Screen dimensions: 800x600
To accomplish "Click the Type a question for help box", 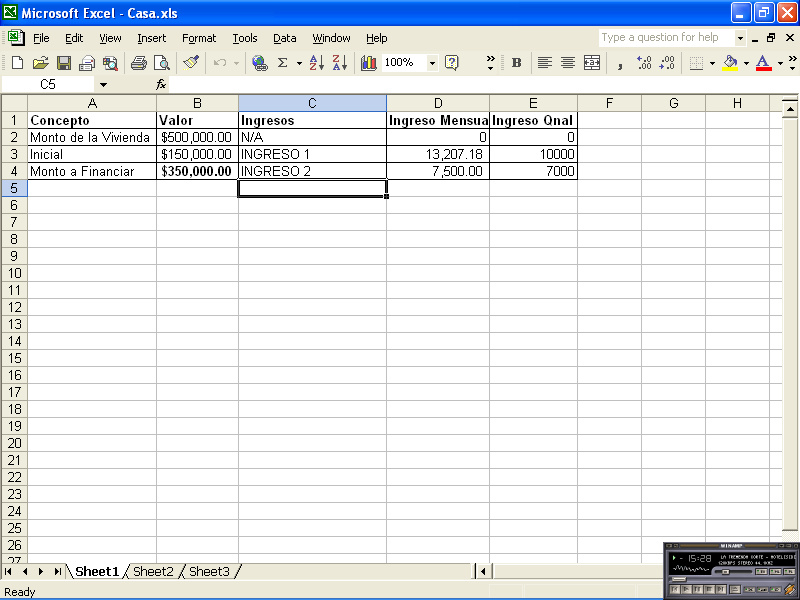I will pos(666,38).
